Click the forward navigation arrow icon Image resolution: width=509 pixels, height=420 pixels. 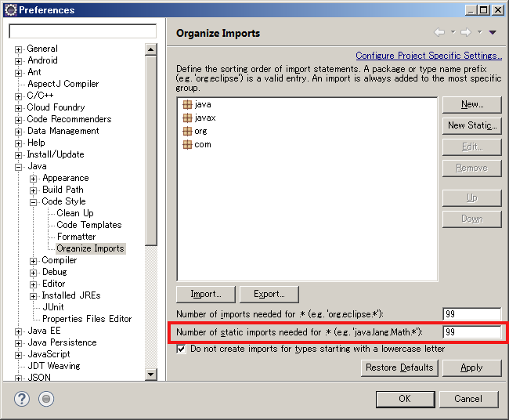(466, 32)
